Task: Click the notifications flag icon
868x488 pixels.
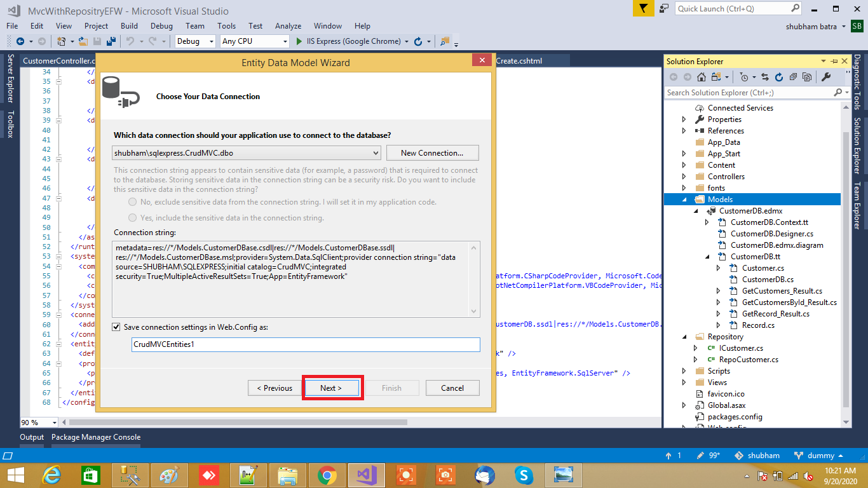Action: click(644, 8)
